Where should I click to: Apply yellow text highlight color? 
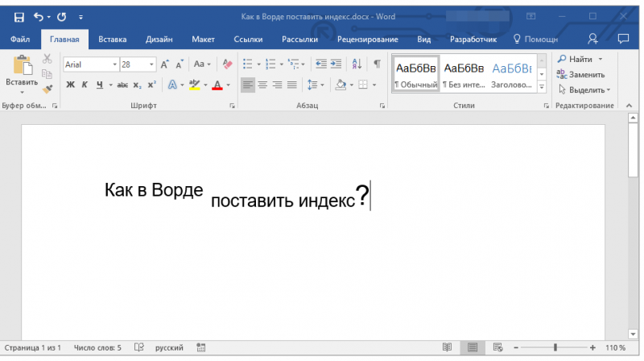pyautogui.click(x=194, y=85)
